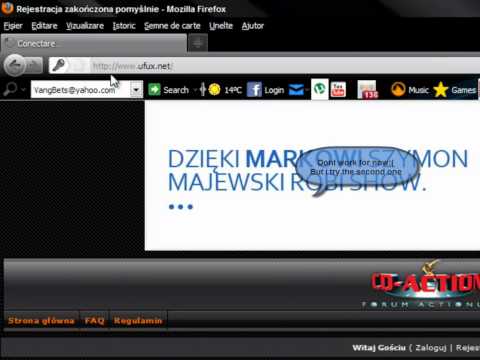Open the forum FAQ link
Viewport: 480px width, 360px height.
coord(94,321)
